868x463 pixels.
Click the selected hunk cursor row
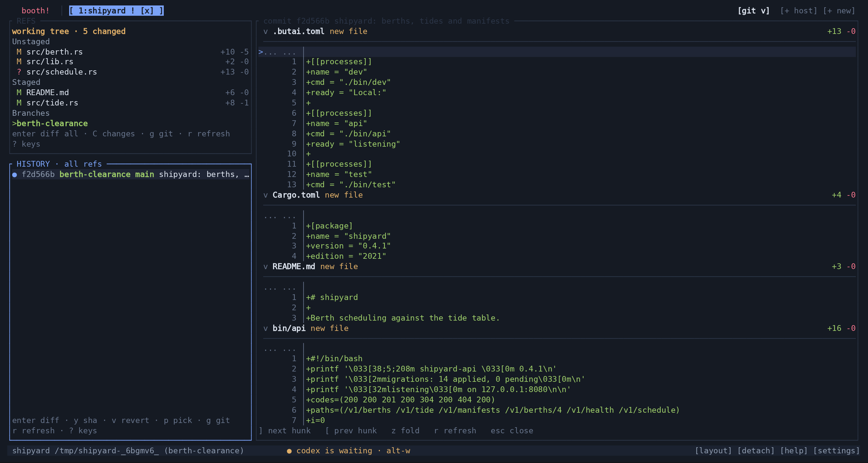click(557, 52)
